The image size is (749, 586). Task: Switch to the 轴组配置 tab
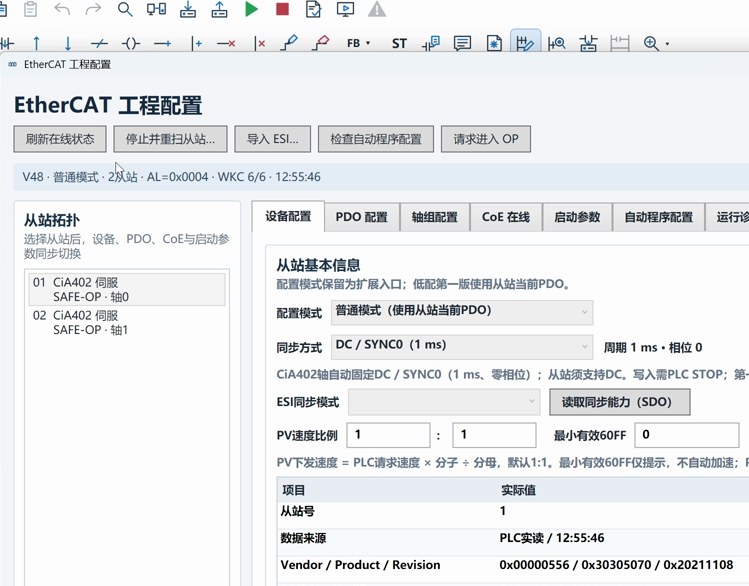435,217
